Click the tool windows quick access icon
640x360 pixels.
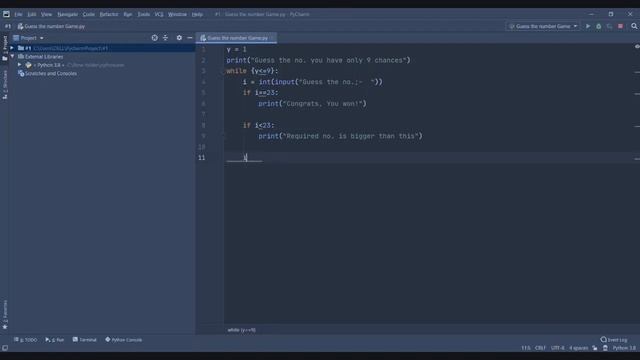click(x=5, y=348)
